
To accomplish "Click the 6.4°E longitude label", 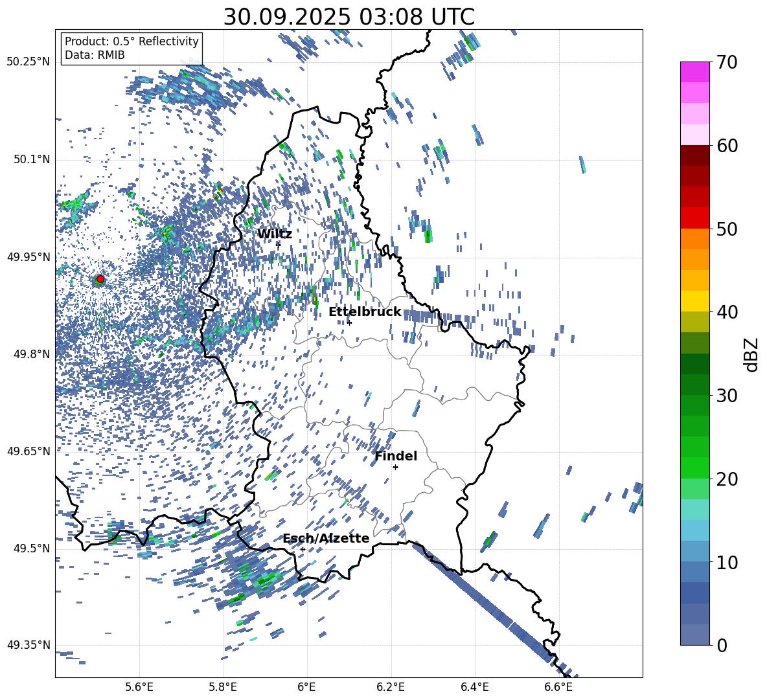I will pos(474,687).
